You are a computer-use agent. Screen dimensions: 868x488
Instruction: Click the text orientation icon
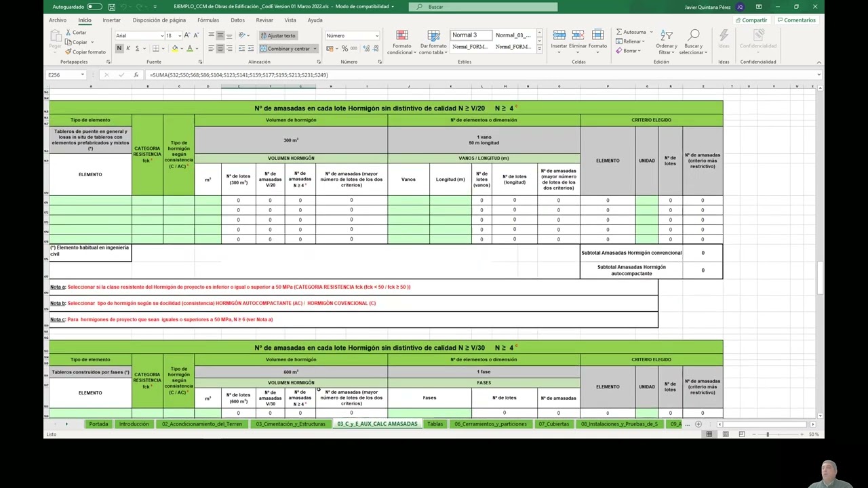[x=242, y=35]
